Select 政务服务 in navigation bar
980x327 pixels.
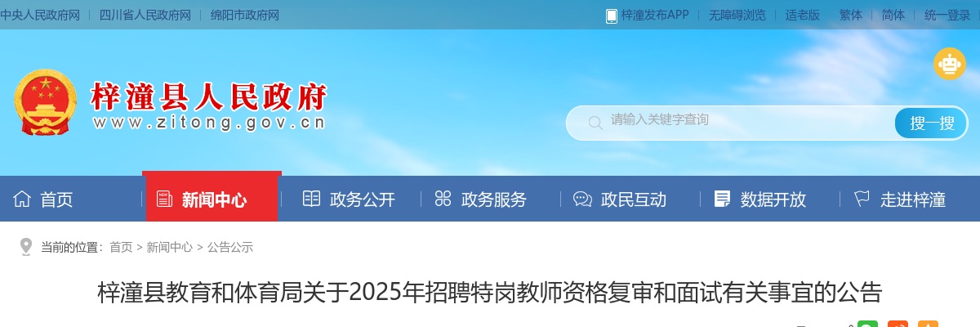pyautogui.click(x=480, y=199)
